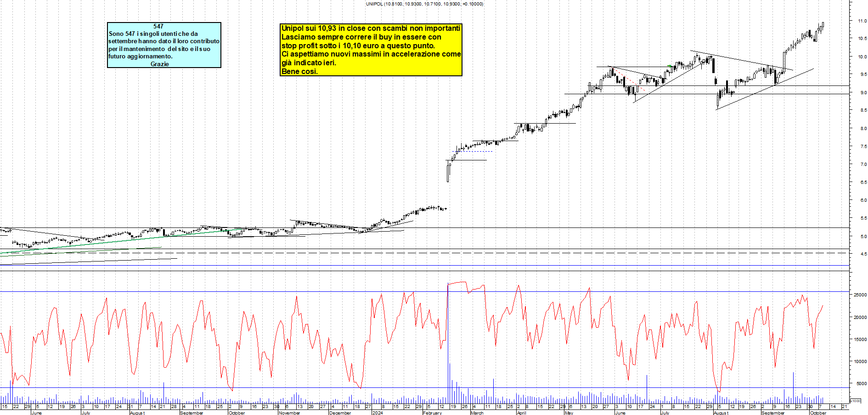Screen dimensions: 868x415
Task: Click the 2024 year label on time axis
Action: [x=378, y=413]
